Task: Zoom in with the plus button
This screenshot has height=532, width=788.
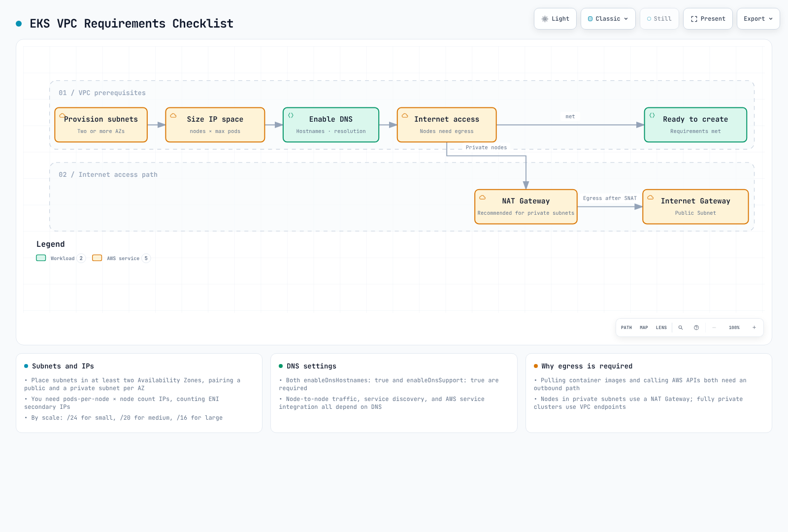Action: (x=754, y=328)
